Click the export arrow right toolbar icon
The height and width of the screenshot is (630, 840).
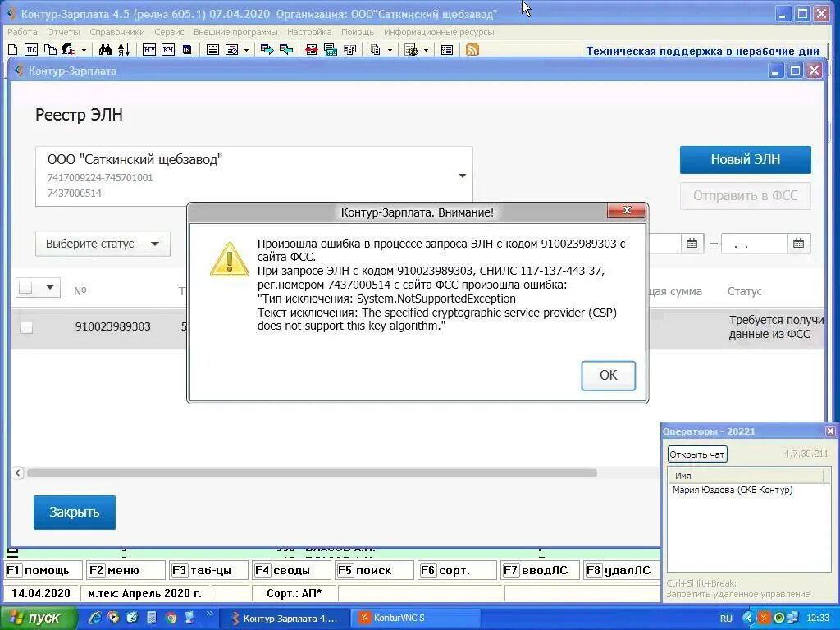pos(267,50)
